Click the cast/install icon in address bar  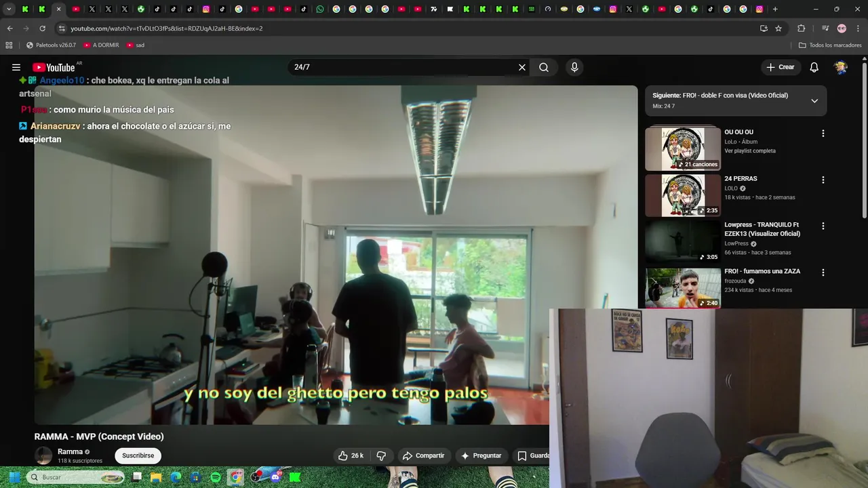point(764,28)
